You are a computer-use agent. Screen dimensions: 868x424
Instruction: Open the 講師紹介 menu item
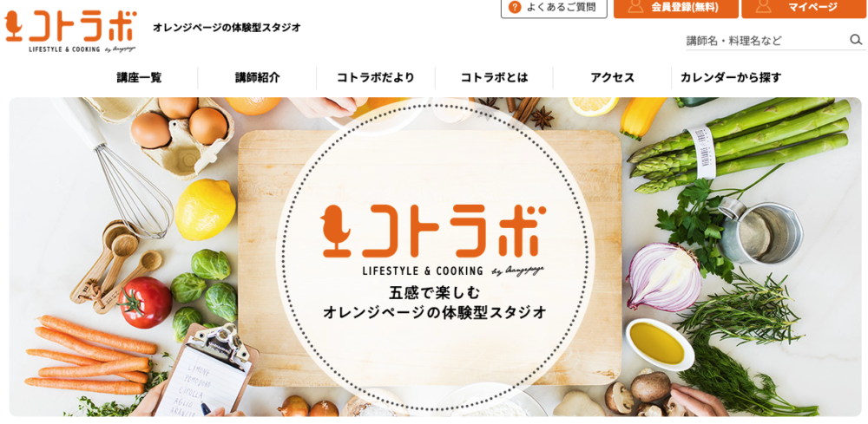click(x=258, y=78)
